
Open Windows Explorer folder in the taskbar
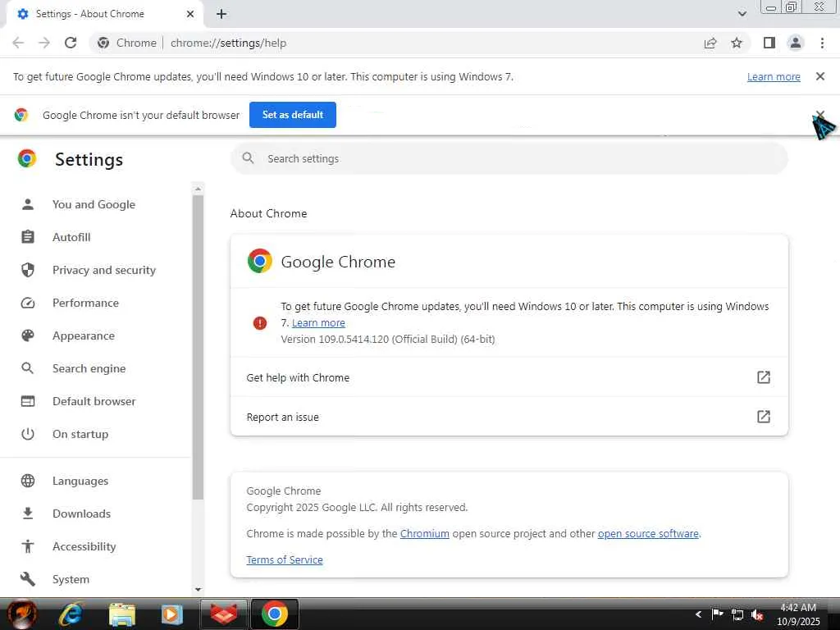click(122, 614)
